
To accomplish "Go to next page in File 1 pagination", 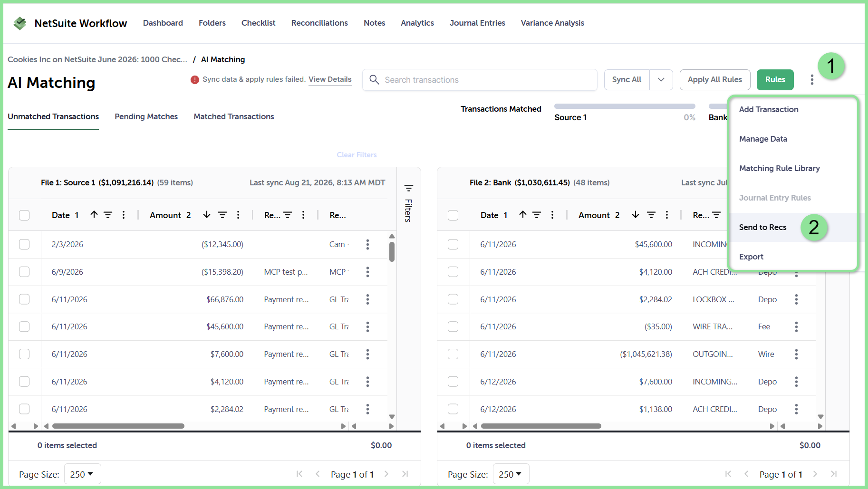I will pyautogui.click(x=386, y=474).
